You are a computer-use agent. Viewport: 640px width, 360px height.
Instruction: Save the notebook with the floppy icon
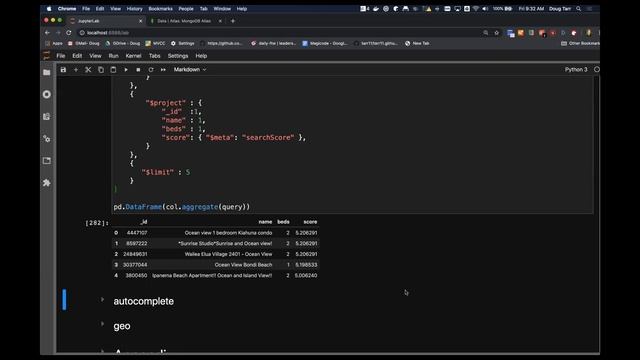[x=63, y=70]
